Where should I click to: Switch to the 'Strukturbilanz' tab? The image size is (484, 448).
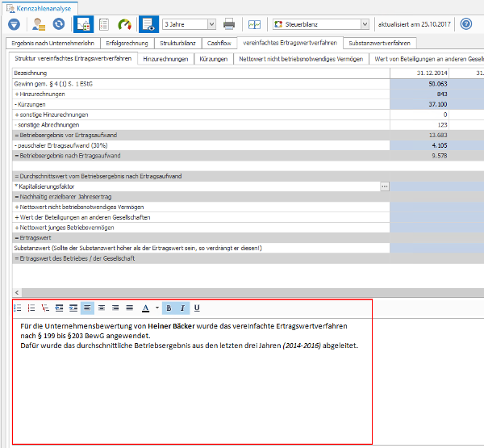coord(177,44)
